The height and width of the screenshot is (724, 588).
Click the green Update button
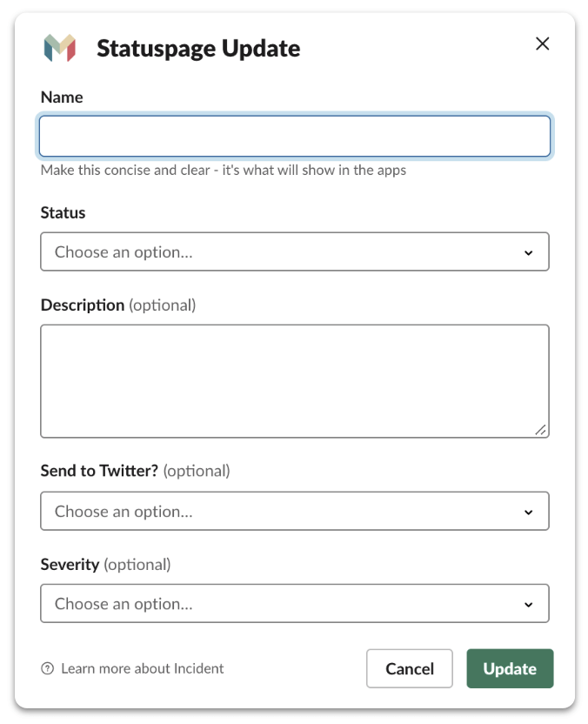click(x=510, y=668)
